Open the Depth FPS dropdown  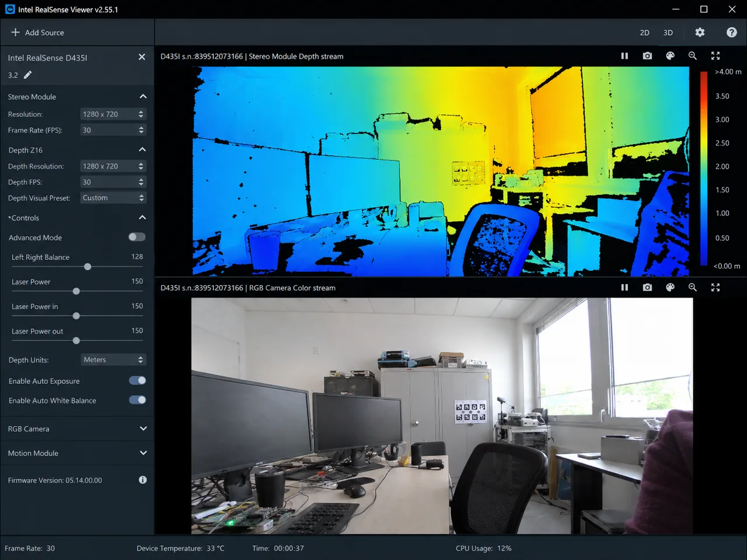113,182
